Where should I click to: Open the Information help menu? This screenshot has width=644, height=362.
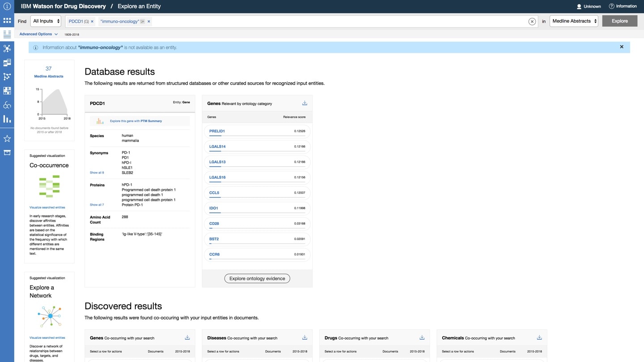click(x=623, y=6)
